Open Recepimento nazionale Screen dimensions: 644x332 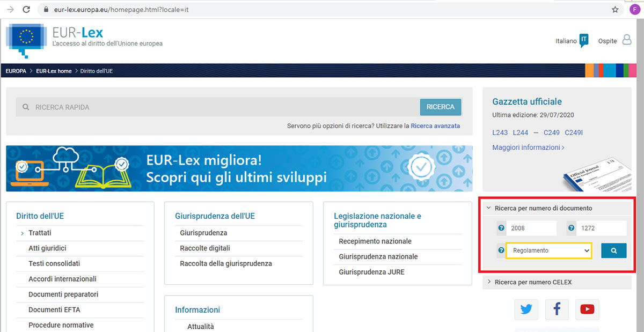pos(375,241)
